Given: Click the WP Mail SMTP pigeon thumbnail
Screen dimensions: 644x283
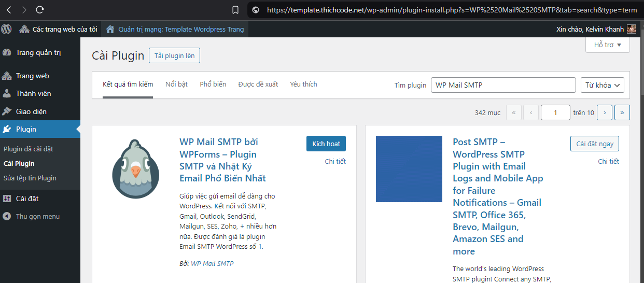Looking at the screenshot, I should pyautogui.click(x=136, y=169).
